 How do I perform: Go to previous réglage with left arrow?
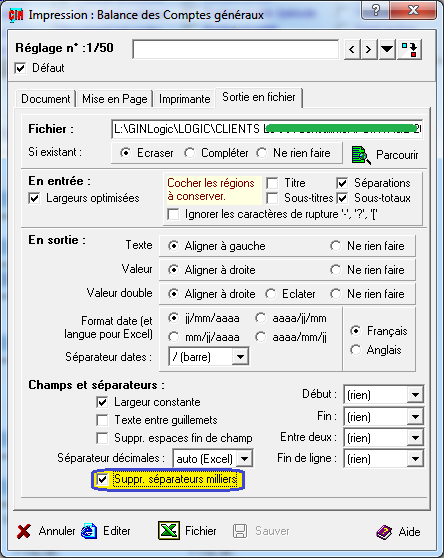352,49
